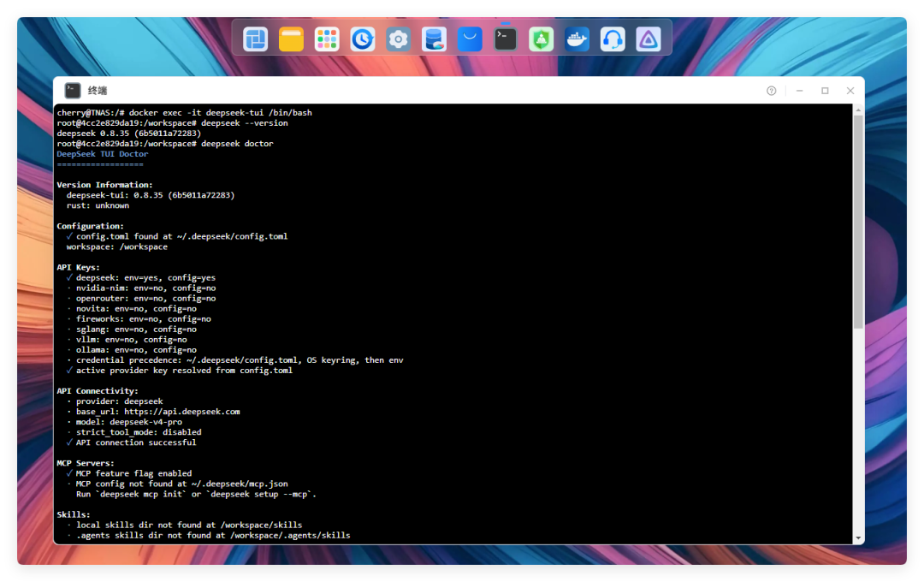Close the terminal window
Viewport: 924px width, 582px height.
tap(850, 91)
